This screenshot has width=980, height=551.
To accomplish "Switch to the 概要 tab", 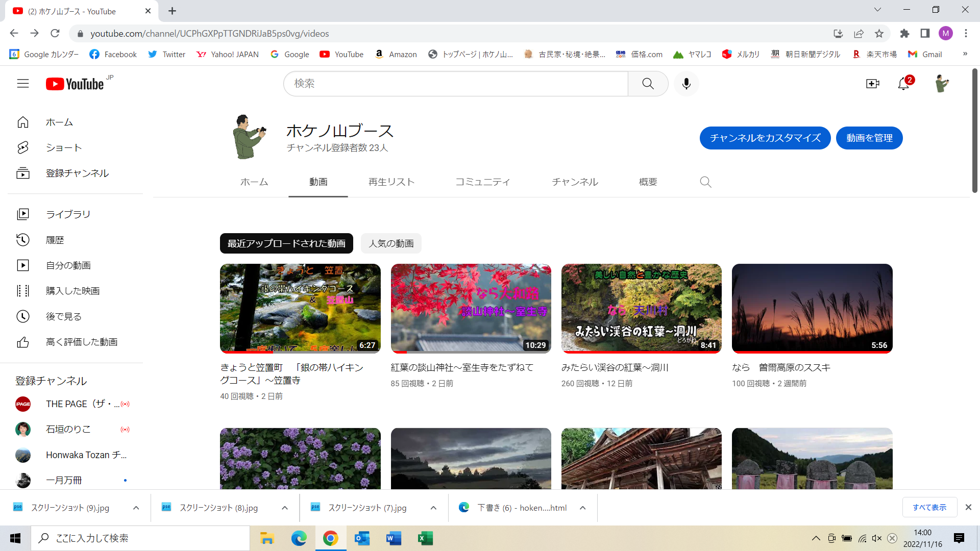I will [648, 182].
